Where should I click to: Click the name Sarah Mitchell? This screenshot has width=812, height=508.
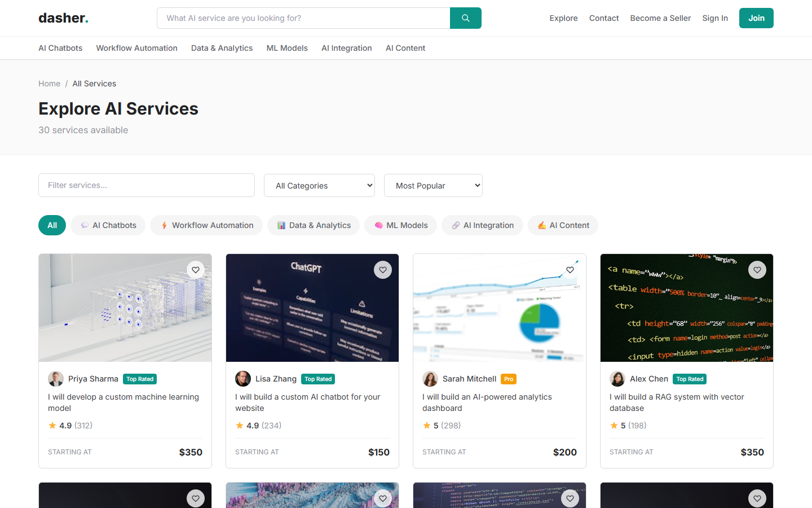pos(469,379)
